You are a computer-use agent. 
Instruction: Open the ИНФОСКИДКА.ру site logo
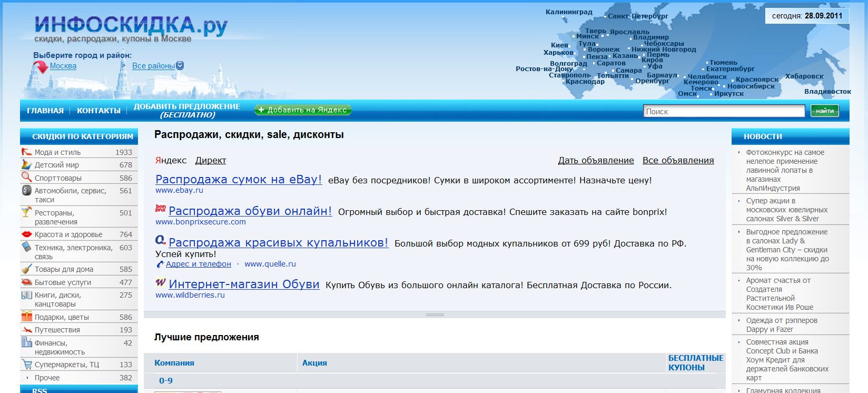[131, 26]
